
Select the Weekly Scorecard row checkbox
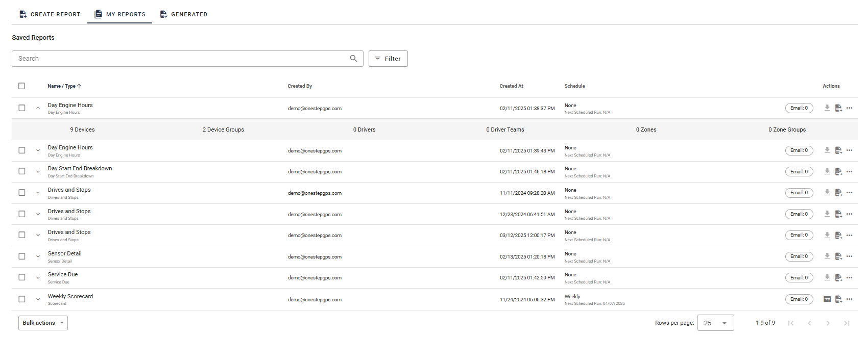(x=21, y=299)
